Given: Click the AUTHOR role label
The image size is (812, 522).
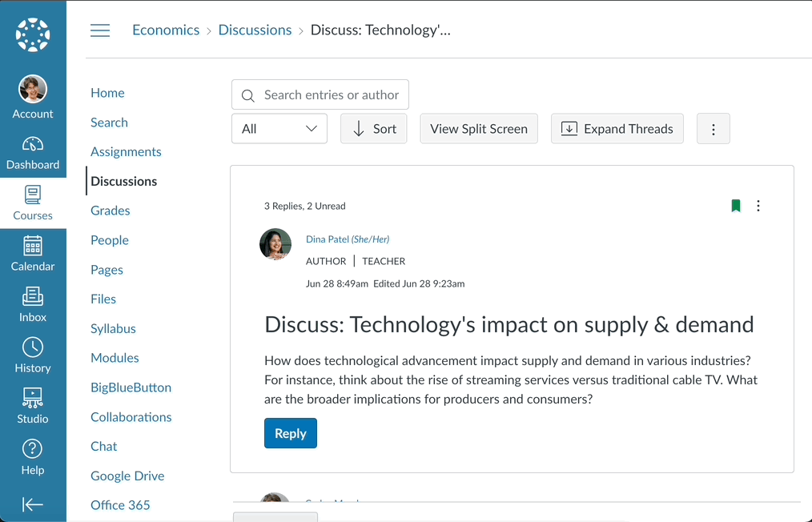Looking at the screenshot, I should pos(326,261).
